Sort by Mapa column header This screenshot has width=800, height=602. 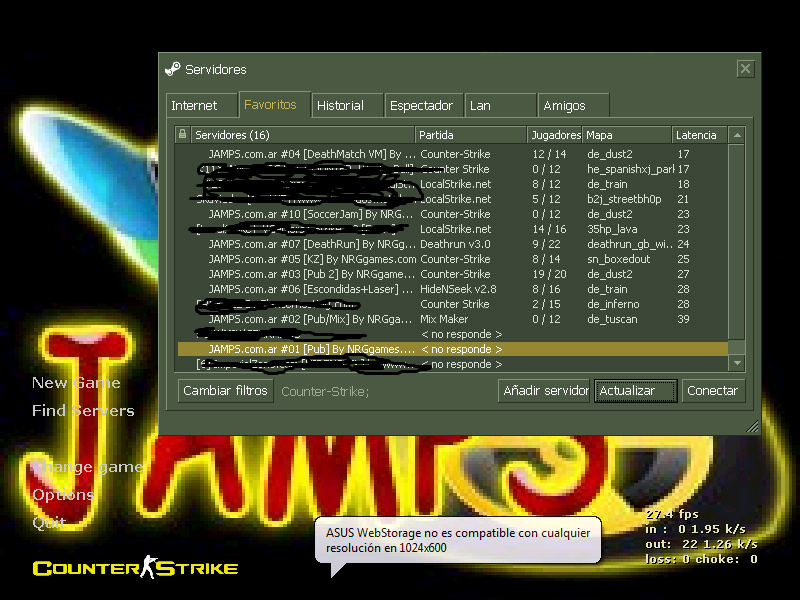627,135
